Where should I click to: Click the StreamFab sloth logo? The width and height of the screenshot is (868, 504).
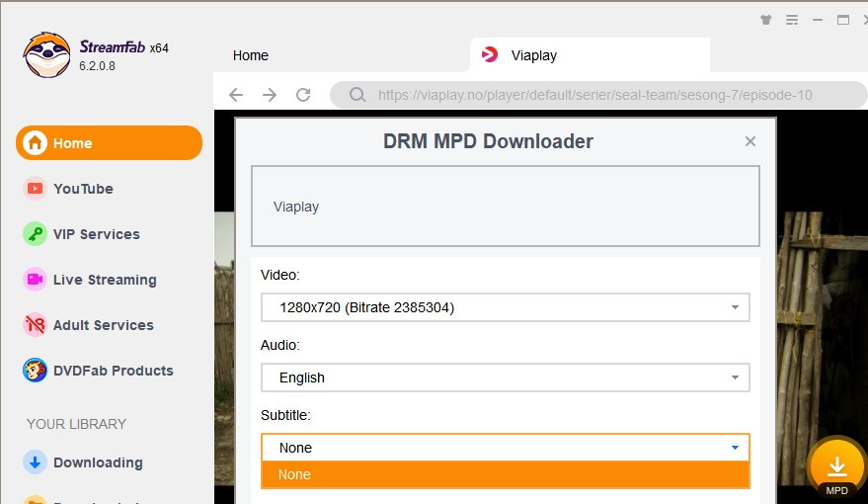[47, 54]
